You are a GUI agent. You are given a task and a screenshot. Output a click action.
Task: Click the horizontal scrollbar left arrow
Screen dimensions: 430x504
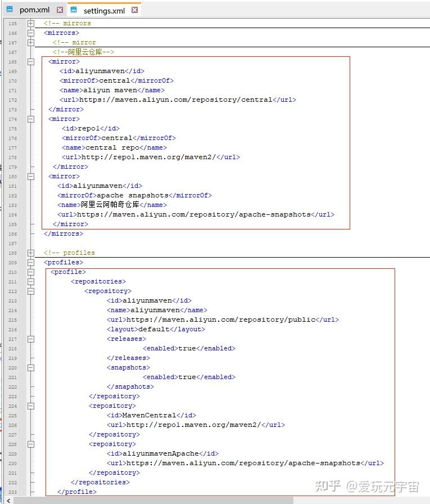[x=8, y=501]
